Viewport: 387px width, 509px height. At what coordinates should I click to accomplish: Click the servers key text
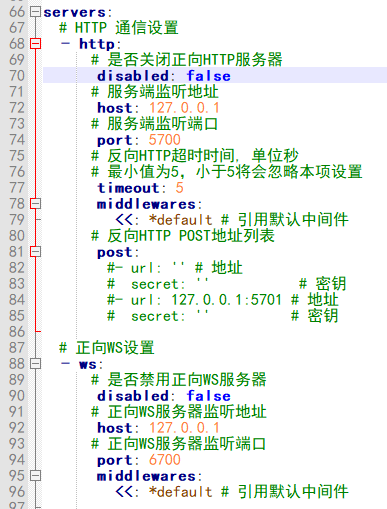pos(74,12)
